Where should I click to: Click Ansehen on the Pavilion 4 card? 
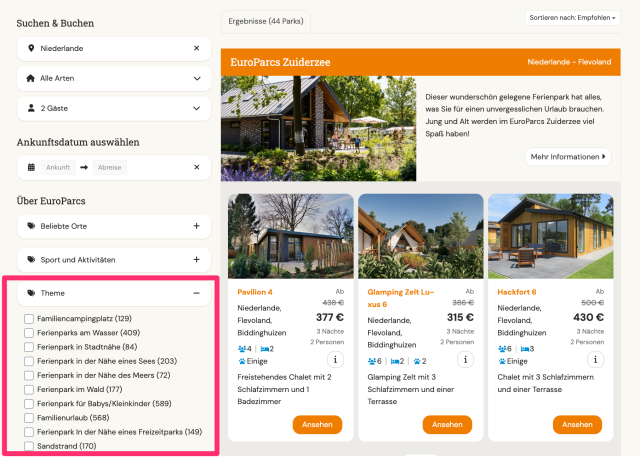(x=317, y=424)
